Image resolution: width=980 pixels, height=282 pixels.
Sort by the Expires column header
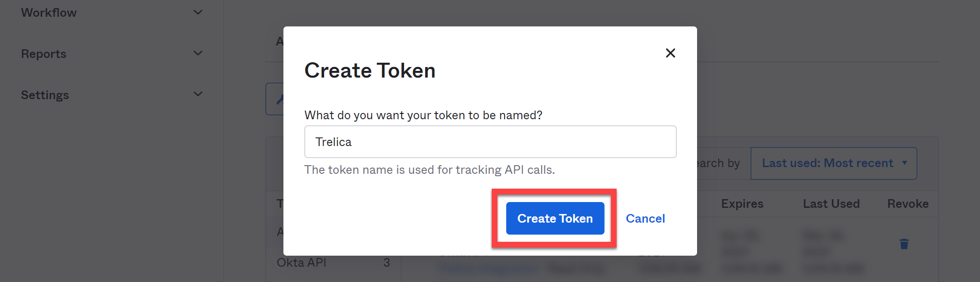742,204
